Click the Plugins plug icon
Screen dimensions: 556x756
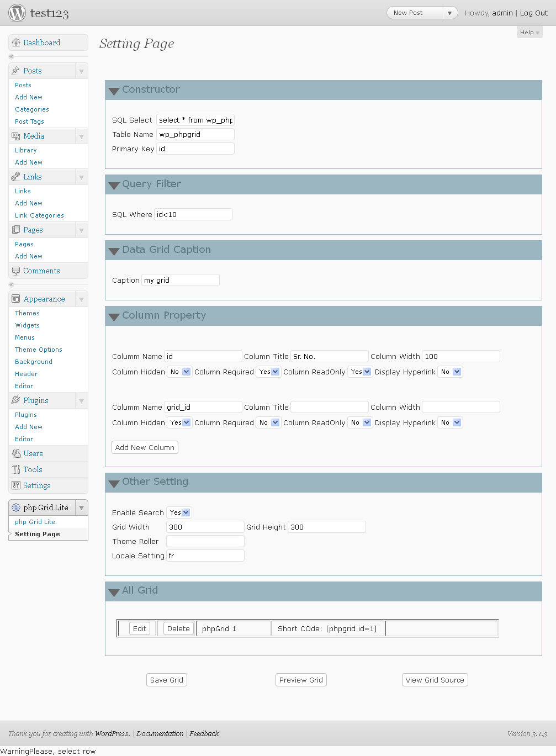tap(16, 400)
